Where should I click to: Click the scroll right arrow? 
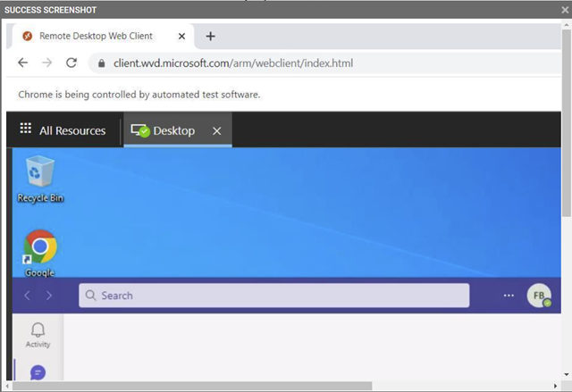click(555, 386)
